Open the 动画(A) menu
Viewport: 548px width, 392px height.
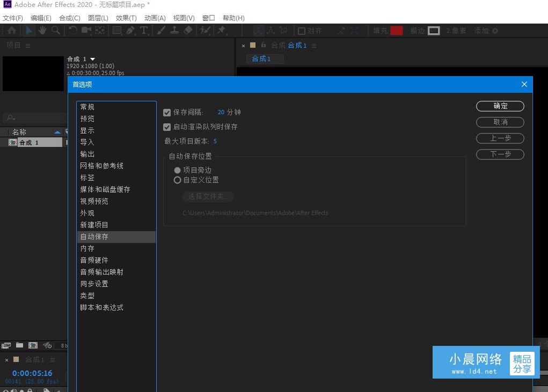155,18
